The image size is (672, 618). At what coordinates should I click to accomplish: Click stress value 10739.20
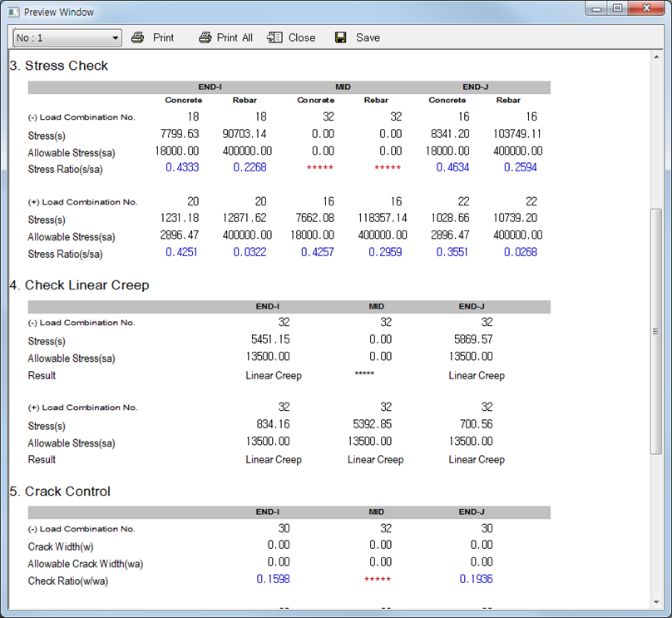tap(515, 218)
